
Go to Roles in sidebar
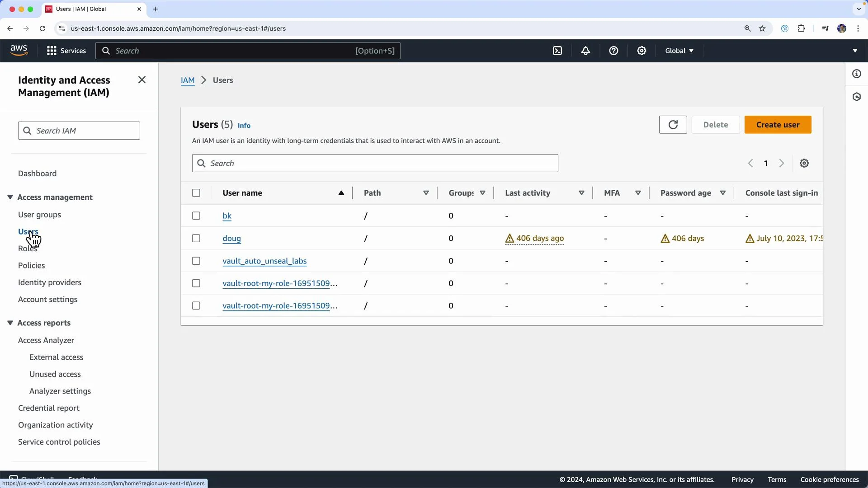pyautogui.click(x=28, y=249)
